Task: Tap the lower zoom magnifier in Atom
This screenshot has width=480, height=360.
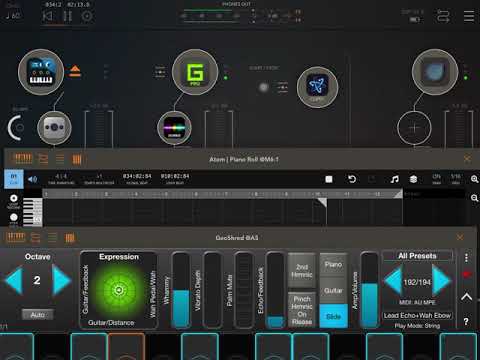Action: 474,198
